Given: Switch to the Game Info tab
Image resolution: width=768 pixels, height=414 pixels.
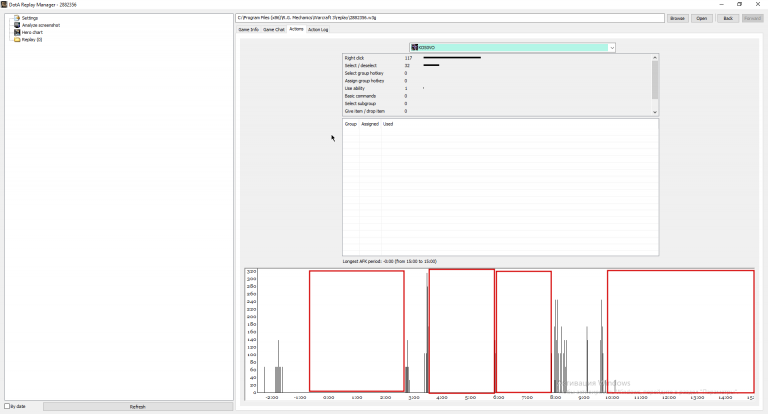Looking at the screenshot, I should coord(248,29).
